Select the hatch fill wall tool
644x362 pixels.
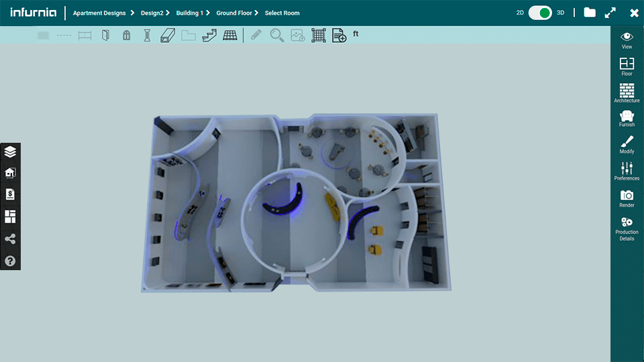[x=43, y=36]
